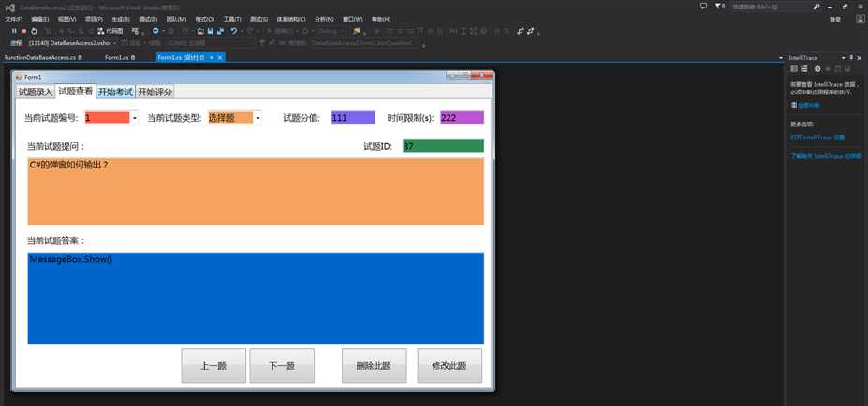Open the 项目(P) menu

click(x=94, y=20)
